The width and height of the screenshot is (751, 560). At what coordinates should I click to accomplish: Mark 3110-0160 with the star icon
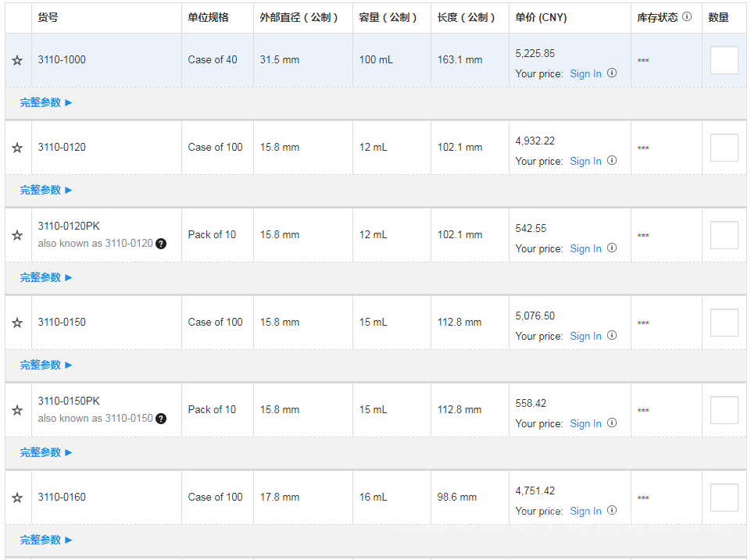tap(17, 498)
